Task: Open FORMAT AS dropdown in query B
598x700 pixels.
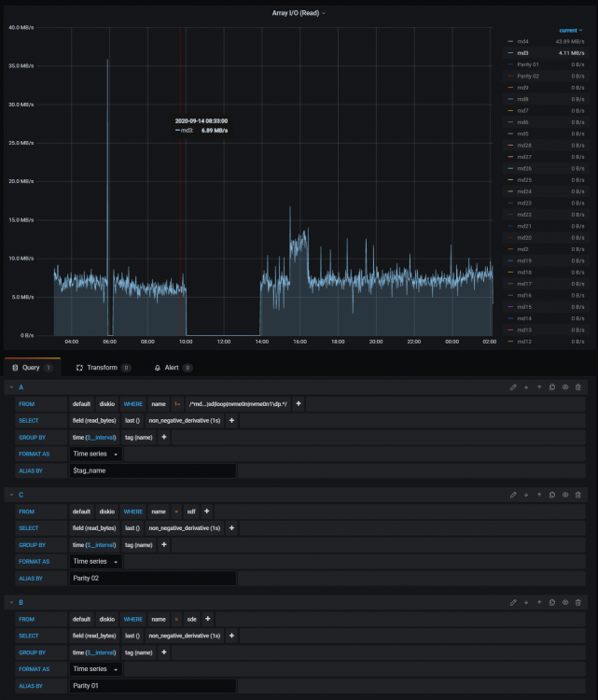Action: click(95, 669)
